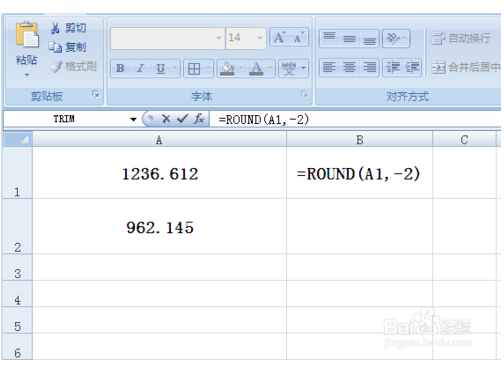Select row 1 header

click(x=17, y=173)
